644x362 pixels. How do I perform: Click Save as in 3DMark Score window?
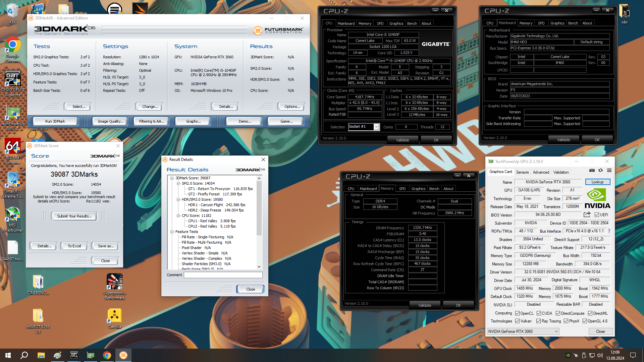[x=106, y=246]
